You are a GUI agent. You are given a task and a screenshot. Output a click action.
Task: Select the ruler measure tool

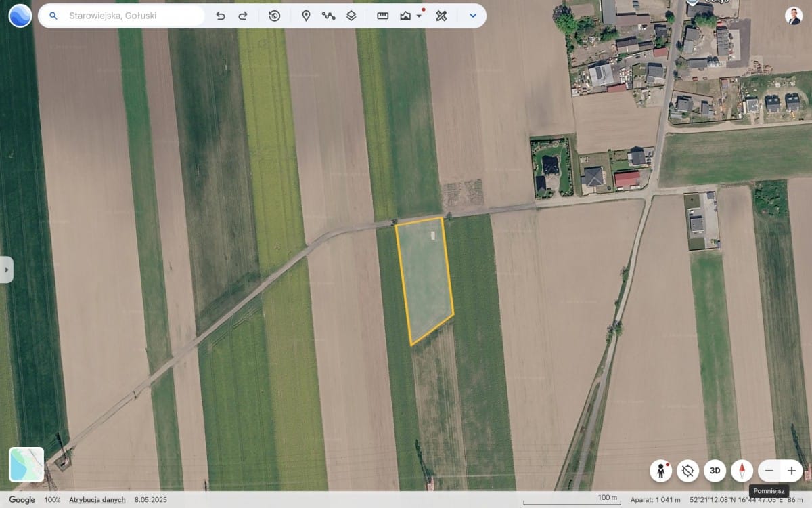[x=383, y=16]
